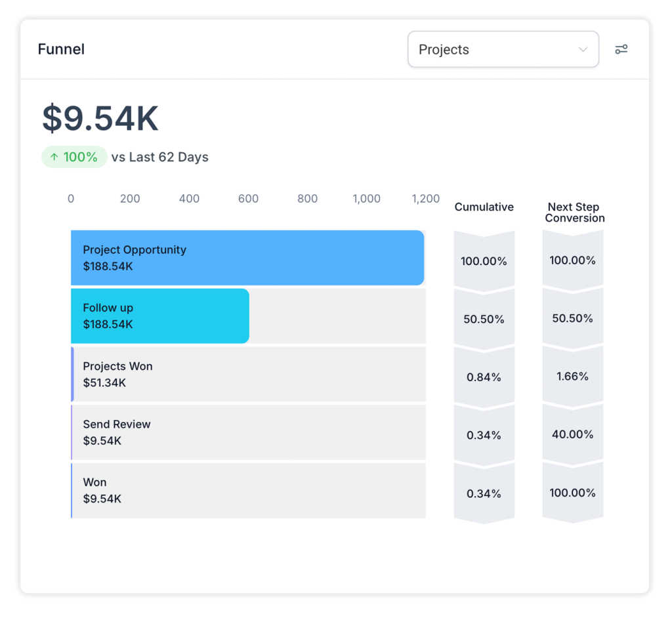
Task: Select the Projects Won funnel row
Action: (248, 374)
